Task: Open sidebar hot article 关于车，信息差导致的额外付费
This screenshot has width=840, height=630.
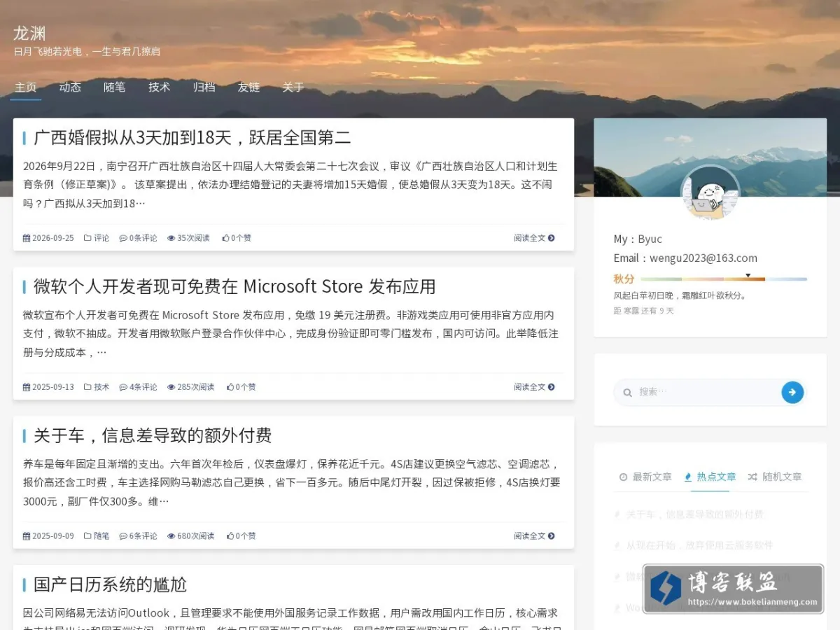Action: (694, 514)
